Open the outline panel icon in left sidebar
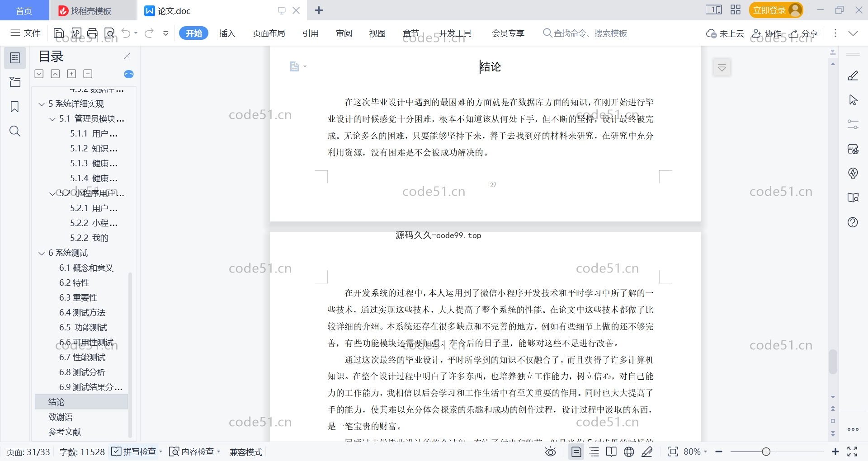 coord(15,58)
